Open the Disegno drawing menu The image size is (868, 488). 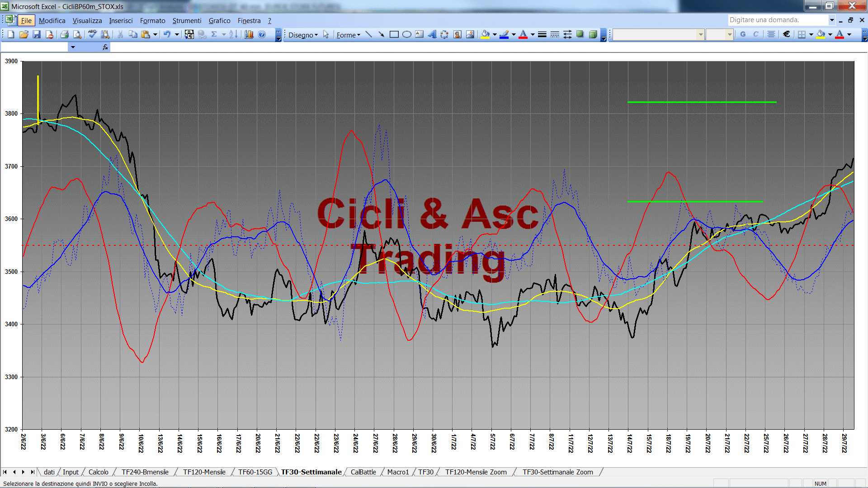tap(303, 35)
